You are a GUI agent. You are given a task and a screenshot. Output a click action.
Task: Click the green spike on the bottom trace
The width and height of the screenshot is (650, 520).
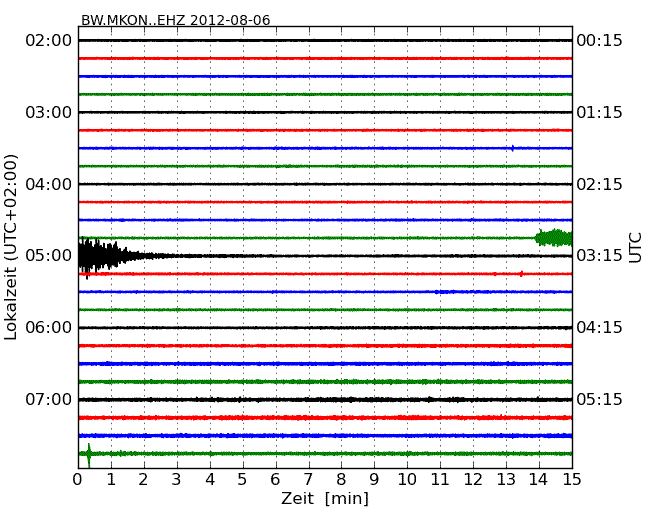(89, 455)
